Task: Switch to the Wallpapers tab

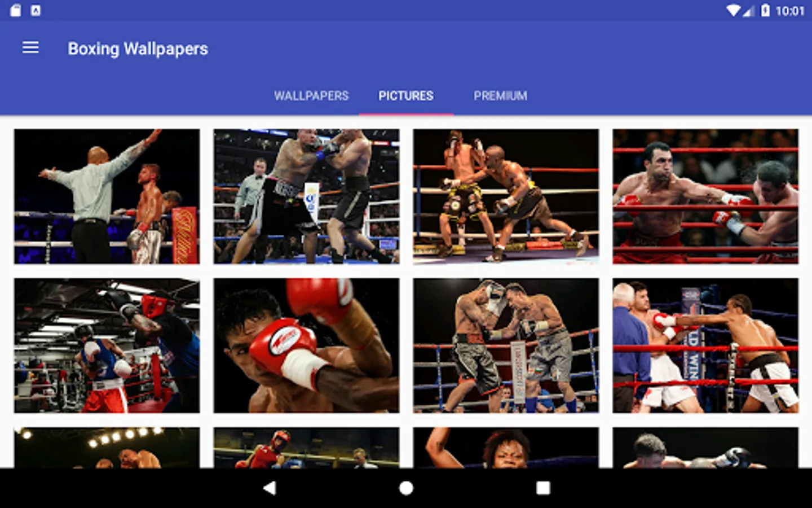Action: pyautogui.click(x=311, y=96)
